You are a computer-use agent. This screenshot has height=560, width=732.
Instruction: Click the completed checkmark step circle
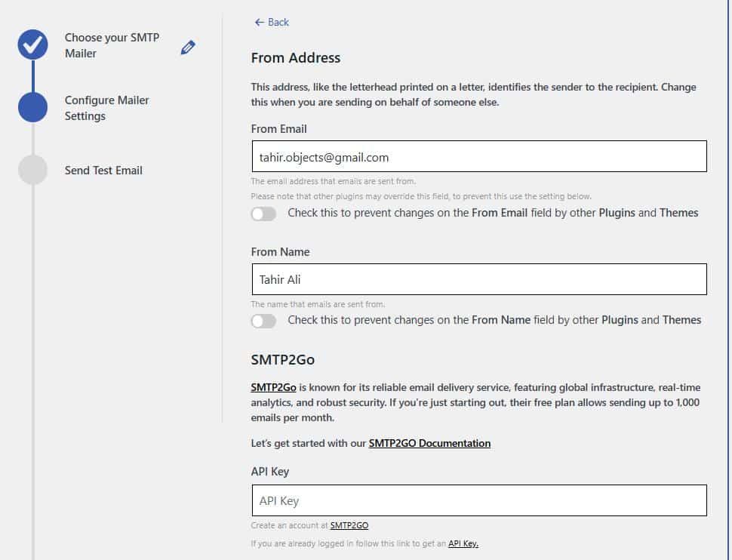[32, 45]
